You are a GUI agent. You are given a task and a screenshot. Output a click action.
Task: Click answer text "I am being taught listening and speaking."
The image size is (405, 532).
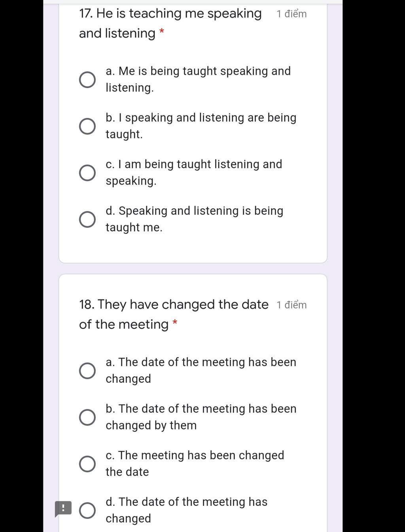click(x=194, y=172)
